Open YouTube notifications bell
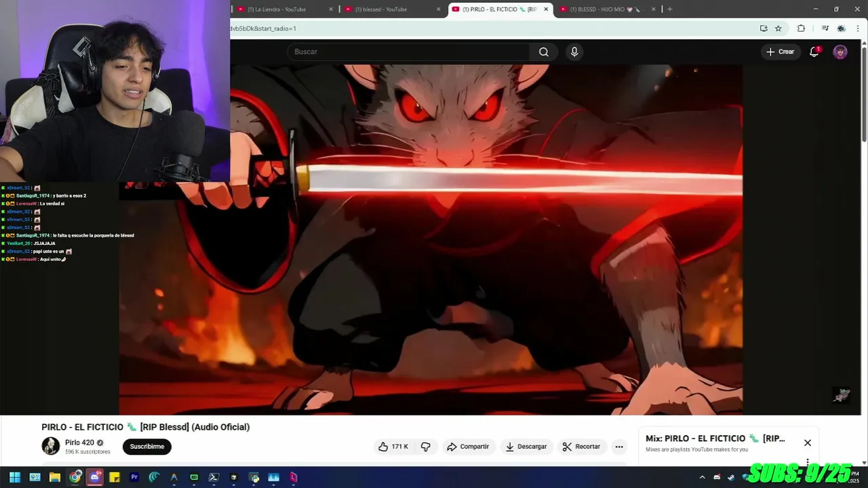 pos(814,52)
